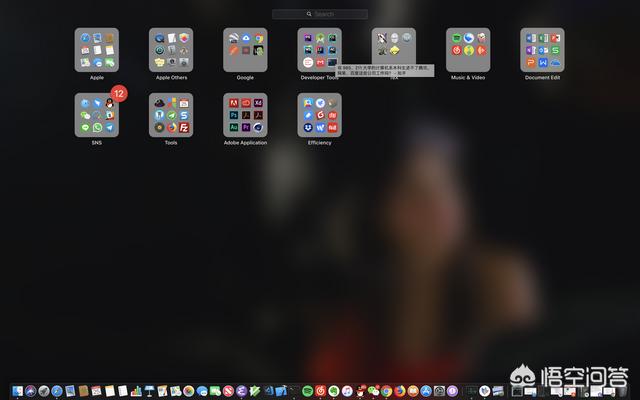Image resolution: width=640 pixels, height=400 pixels.
Task: Open the Google apps folder
Action: point(245,50)
